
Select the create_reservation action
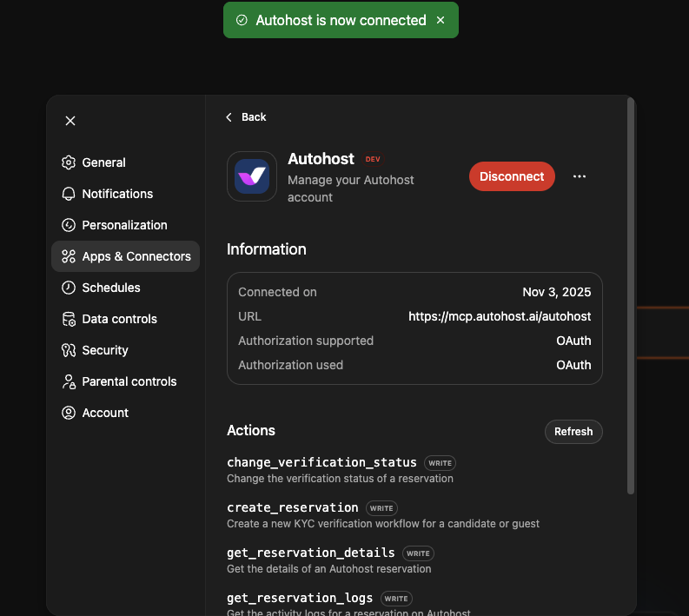click(293, 507)
